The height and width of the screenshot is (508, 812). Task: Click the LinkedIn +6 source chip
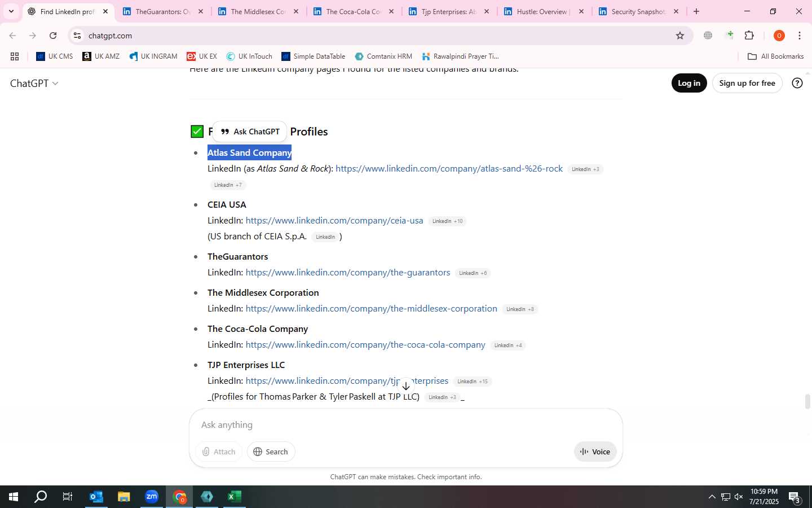pyautogui.click(x=473, y=273)
